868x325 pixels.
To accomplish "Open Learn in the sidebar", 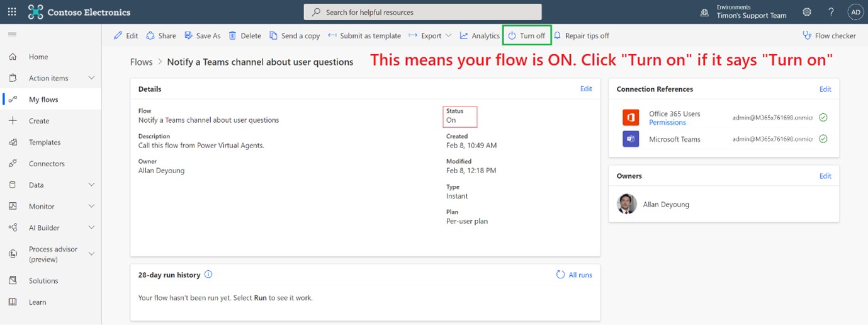I will tap(51, 302).
